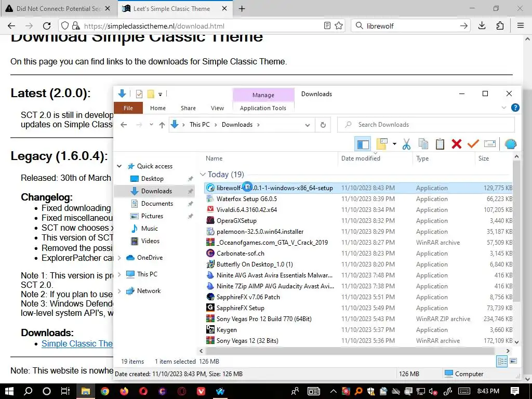The width and height of the screenshot is (532, 399).
Task: Open Pictures folder in navigation pane
Action: [x=152, y=216]
